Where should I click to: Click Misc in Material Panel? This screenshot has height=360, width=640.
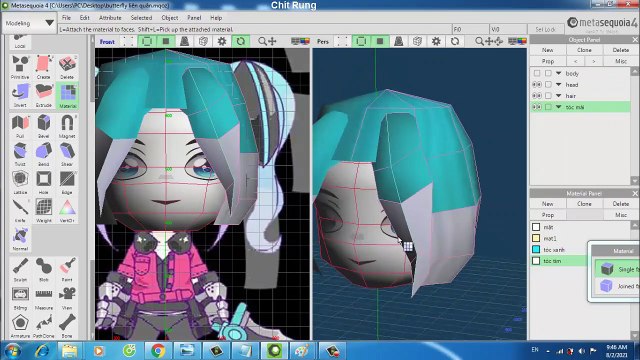[x=620, y=215]
